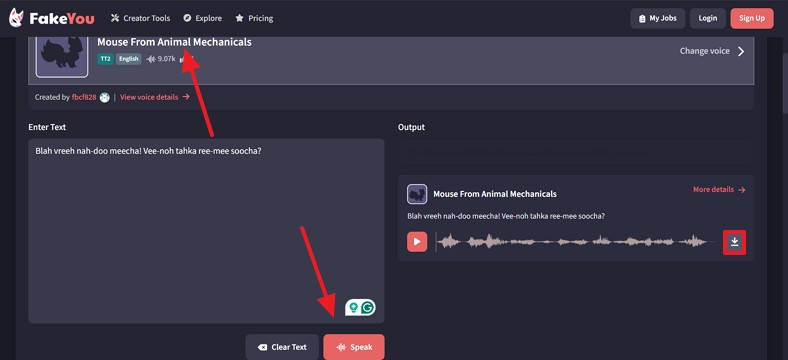Viewport: 788px width, 360px height.
Task: Click the 9.07k usage count
Action: [x=161, y=59]
